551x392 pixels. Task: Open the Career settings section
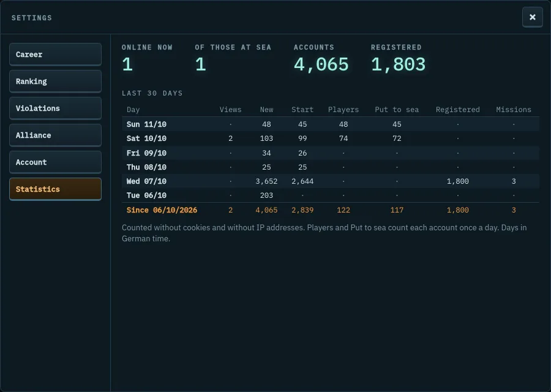tap(55, 55)
